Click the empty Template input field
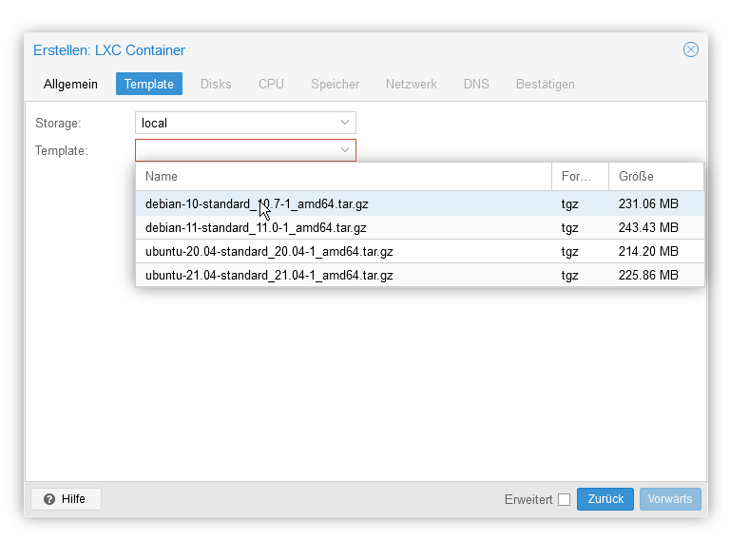The image size is (749, 560). pos(237,150)
